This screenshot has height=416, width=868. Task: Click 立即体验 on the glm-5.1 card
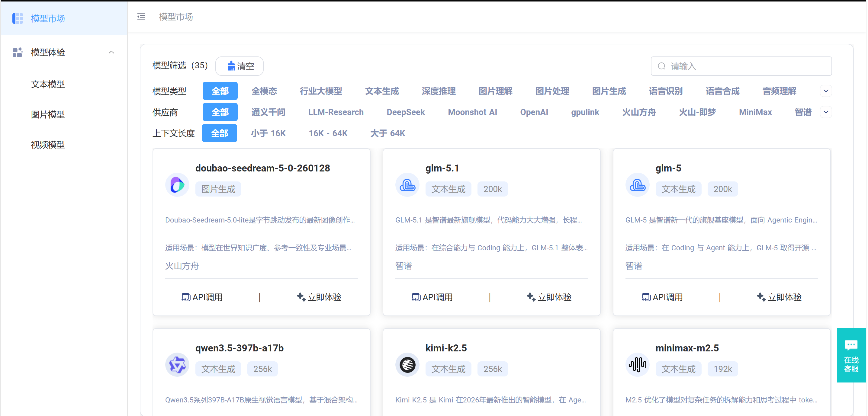pos(549,297)
